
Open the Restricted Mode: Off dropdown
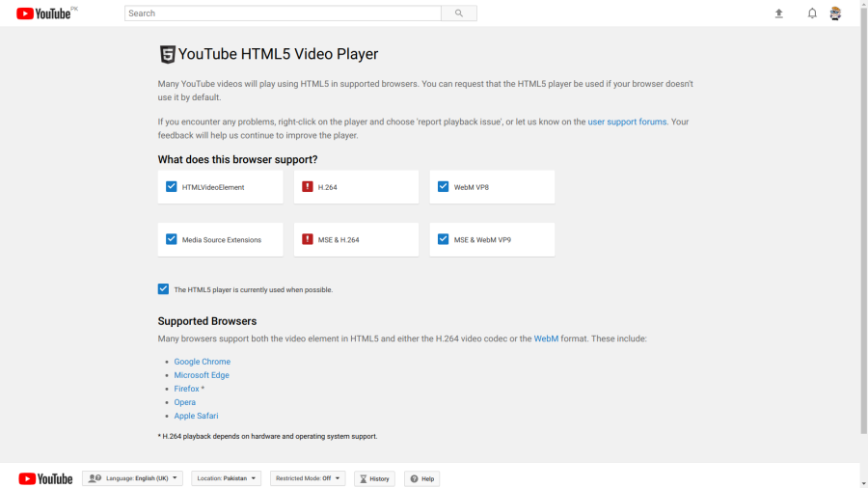[x=308, y=478]
